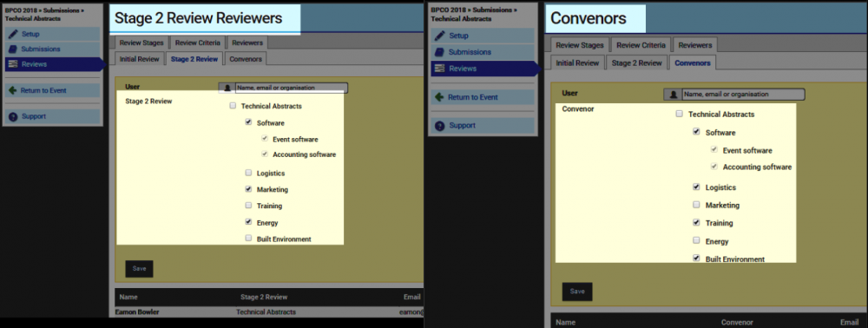Toggle Technical Abstracts checkbox in Stage 2 Review
This screenshot has width=868, height=328.
tap(233, 106)
